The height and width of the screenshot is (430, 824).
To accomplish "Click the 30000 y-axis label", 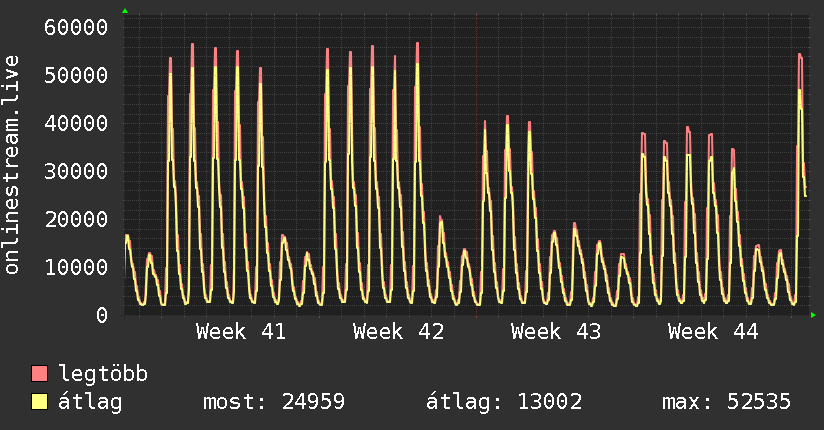I will click(x=76, y=171).
